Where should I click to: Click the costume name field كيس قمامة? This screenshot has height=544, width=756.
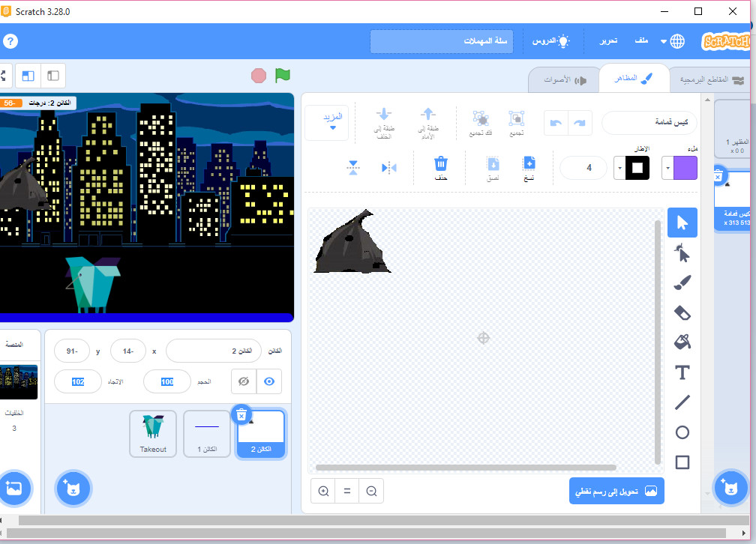pyautogui.click(x=649, y=122)
